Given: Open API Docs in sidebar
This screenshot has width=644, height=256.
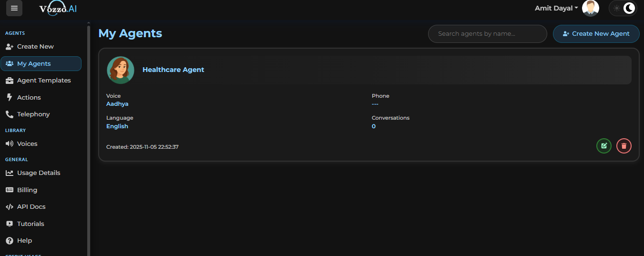Looking at the screenshot, I should pos(41,207).
